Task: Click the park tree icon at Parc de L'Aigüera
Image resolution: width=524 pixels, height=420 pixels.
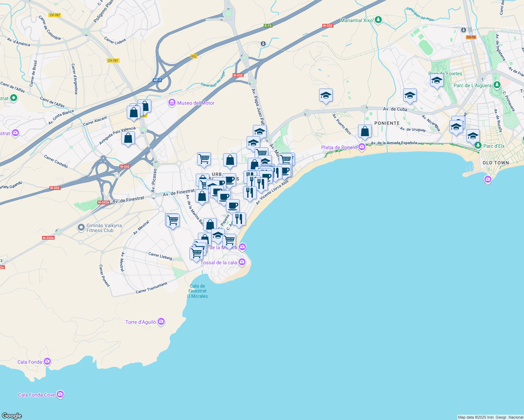Action: (x=497, y=85)
